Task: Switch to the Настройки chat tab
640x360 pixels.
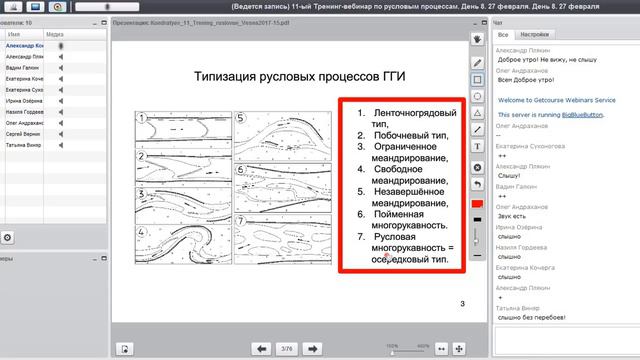Action: coord(534,35)
